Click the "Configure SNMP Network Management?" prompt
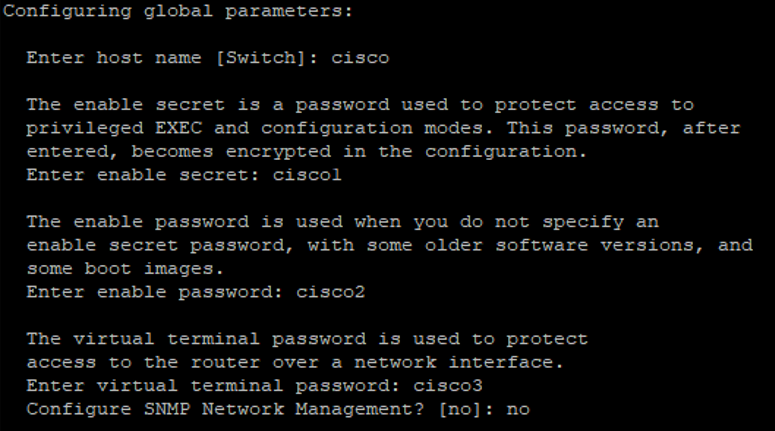This screenshot has width=775, height=431. pos(226,409)
